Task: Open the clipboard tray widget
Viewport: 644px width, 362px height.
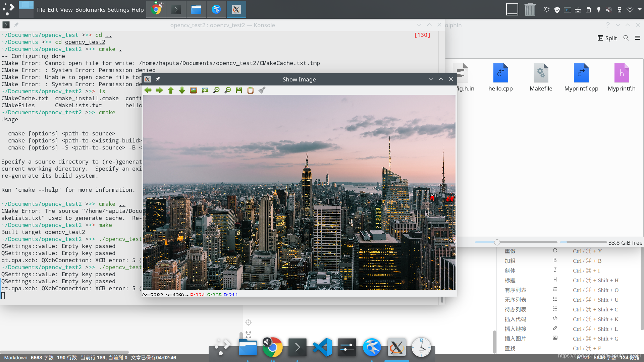Action: pyautogui.click(x=588, y=10)
